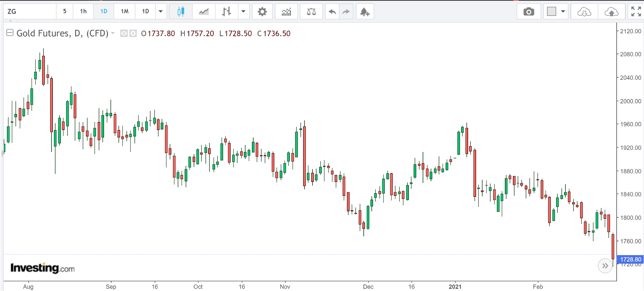
Task: Click the Nov time axis label
Action: click(x=285, y=286)
